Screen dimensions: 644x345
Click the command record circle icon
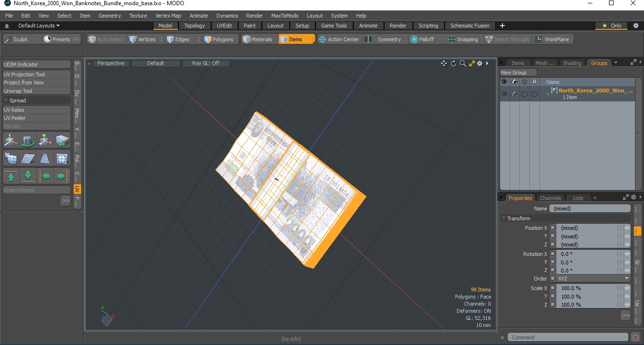point(635,337)
